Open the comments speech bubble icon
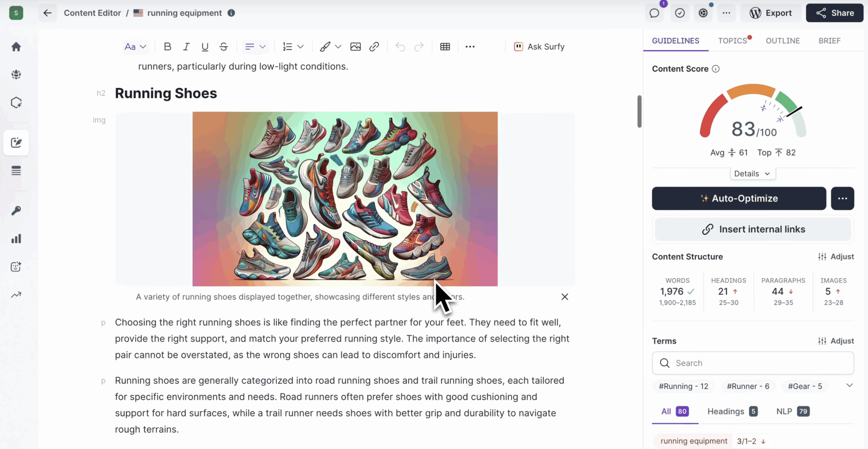 654,13
